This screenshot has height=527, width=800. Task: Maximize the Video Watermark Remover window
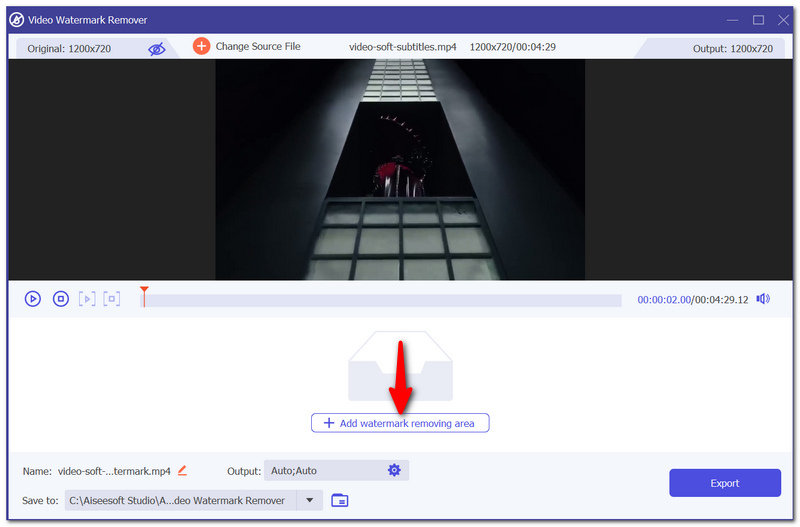pos(758,20)
